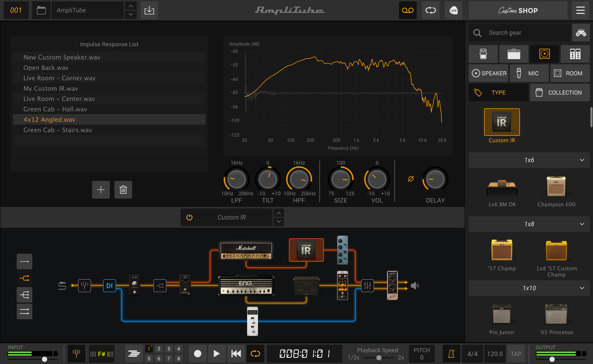Open the preset folder browser
Viewport: 593px width, 364px height.
[x=41, y=10]
